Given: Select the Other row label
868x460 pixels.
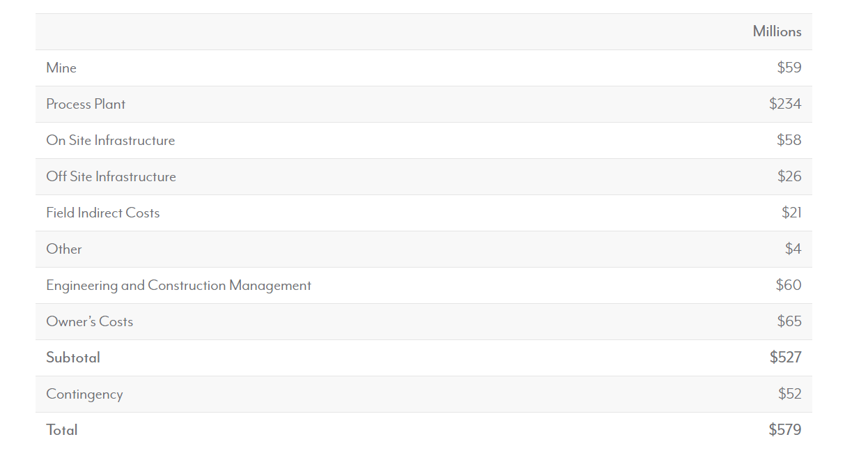Looking at the screenshot, I should click(64, 249).
